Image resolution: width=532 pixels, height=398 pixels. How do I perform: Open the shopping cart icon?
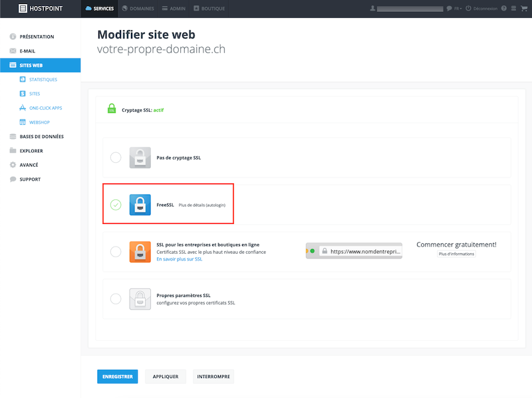click(x=524, y=9)
